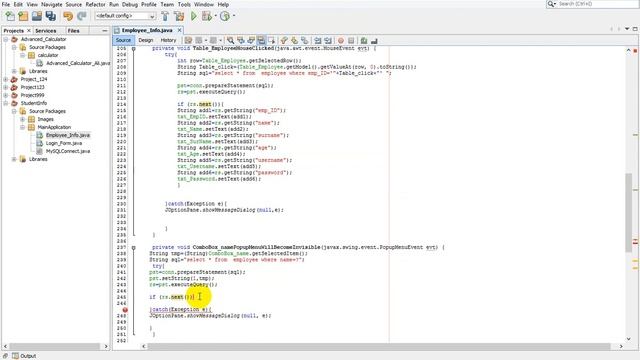Collapse the Table_EmployeeMouseClicked method fold
The image size is (640, 360).
click(x=133, y=49)
